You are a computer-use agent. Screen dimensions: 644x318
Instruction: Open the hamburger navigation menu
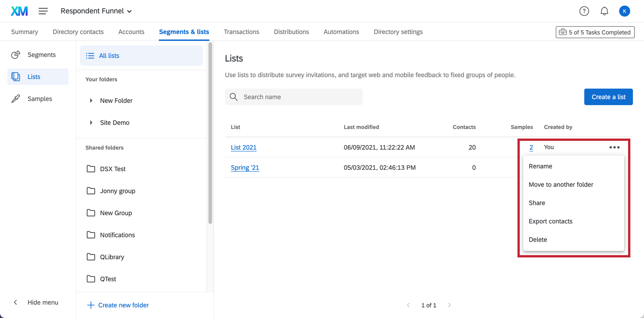point(43,11)
